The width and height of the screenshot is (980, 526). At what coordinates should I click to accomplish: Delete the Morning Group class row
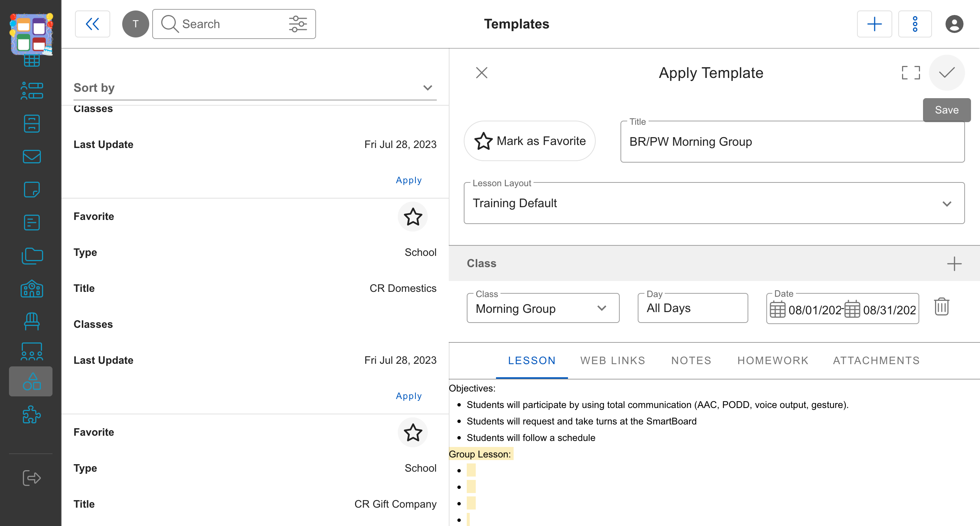pos(942,307)
